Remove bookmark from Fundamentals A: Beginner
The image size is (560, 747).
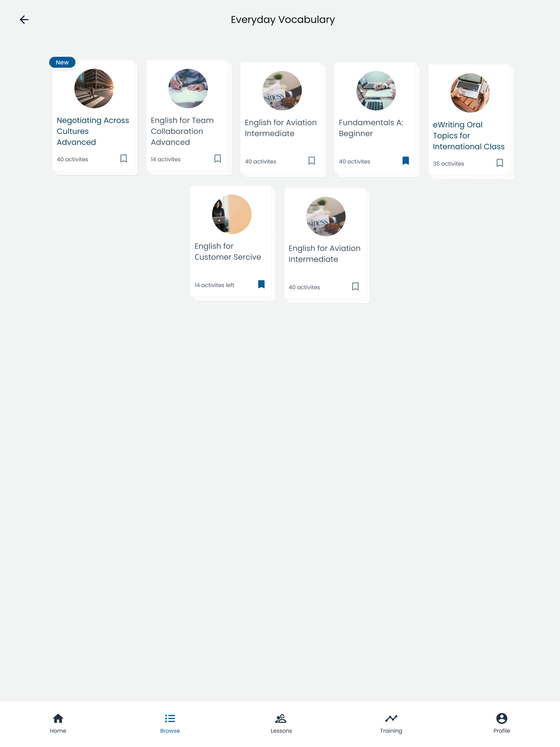(406, 161)
